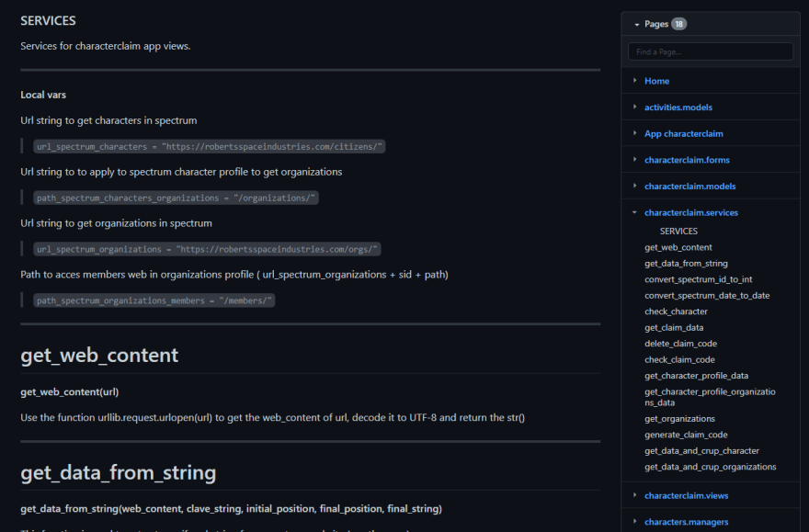
Task: Open the characterclaim.views wiki page
Action: pos(686,495)
